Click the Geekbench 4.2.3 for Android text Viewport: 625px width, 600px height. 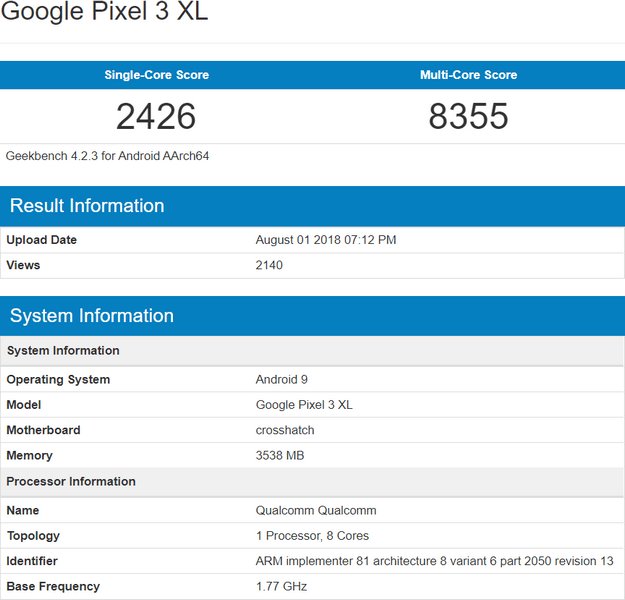(107, 156)
